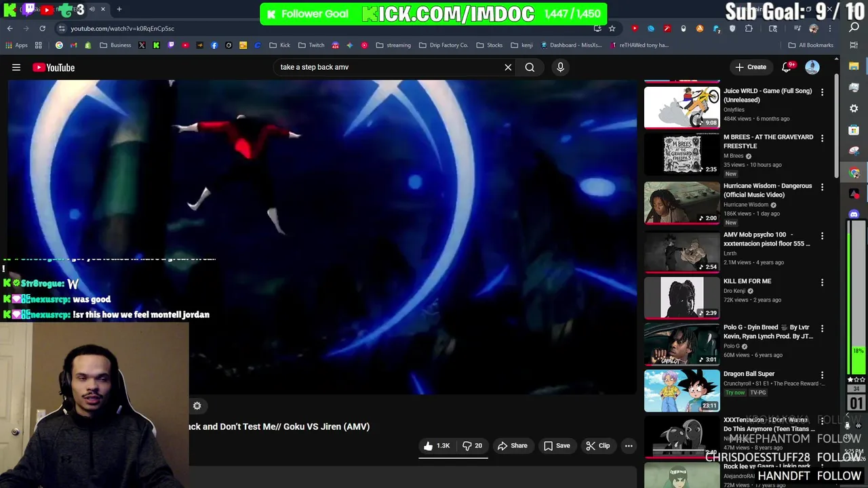Image resolution: width=868 pixels, height=488 pixels.
Task: Play Hurricane Wisdom Dangerous thumbnail
Action: (682, 202)
